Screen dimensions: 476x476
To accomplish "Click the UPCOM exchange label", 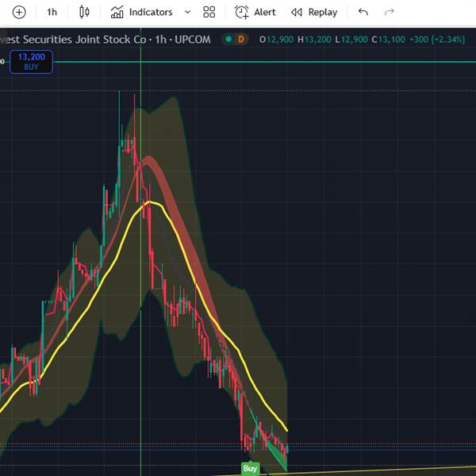I will (193, 40).
